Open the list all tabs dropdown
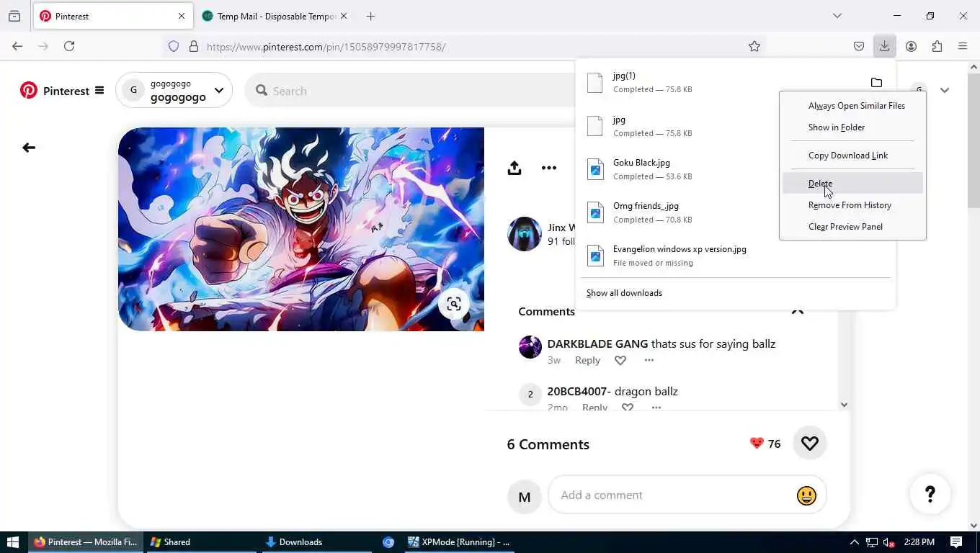This screenshot has height=553, width=980. point(837,16)
